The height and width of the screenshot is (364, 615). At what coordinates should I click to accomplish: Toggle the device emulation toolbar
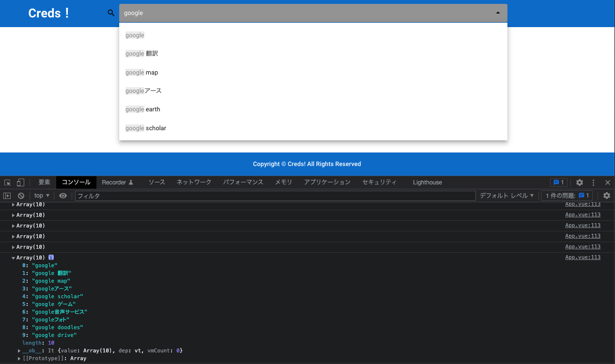tap(19, 182)
